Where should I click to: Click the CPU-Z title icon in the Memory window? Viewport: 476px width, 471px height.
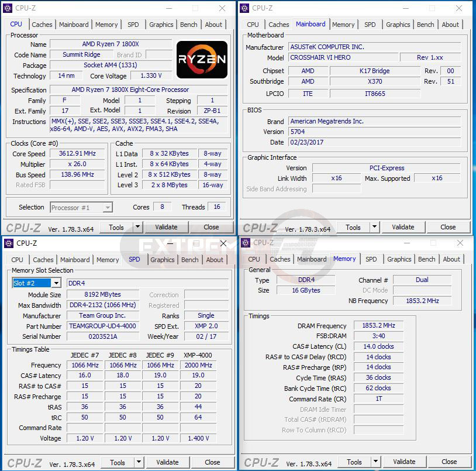246,243
